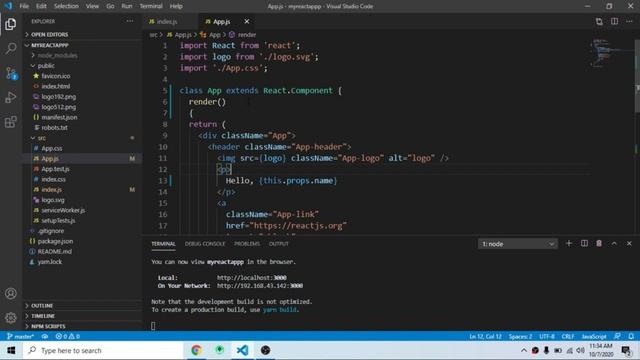The width and height of the screenshot is (640, 360).
Task: Open localhost:3000 link in terminal
Action: click(251, 278)
